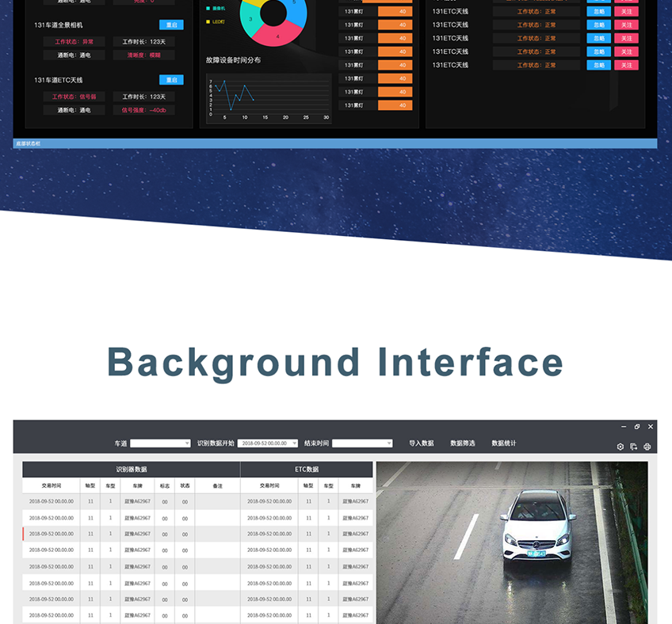The width and height of the screenshot is (672, 624).
Task: Click the white car camera image
Action: coord(512,542)
